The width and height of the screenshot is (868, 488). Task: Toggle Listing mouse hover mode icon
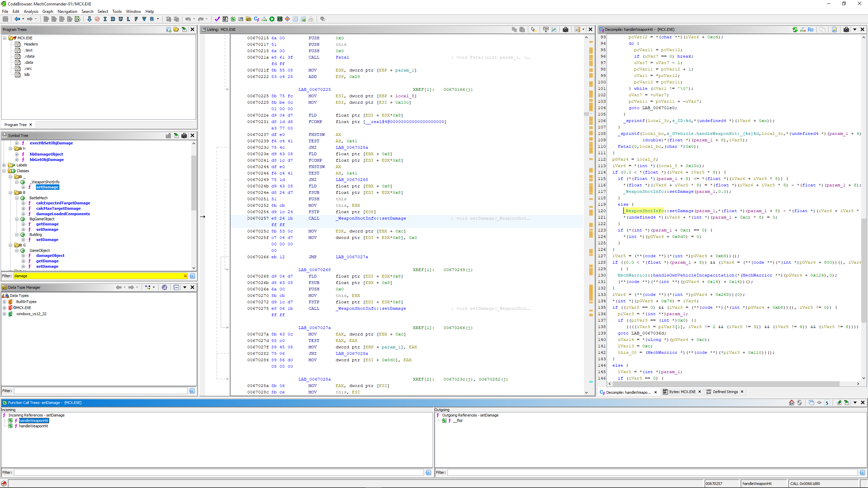pos(533,29)
